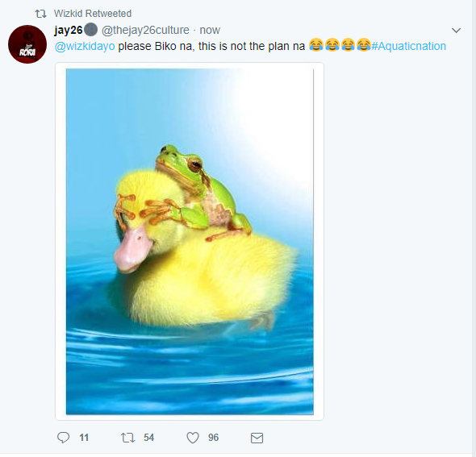This screenshot has width=476, height=457.
Task: Click the reply count 11
Action: [x=84, y=438]
